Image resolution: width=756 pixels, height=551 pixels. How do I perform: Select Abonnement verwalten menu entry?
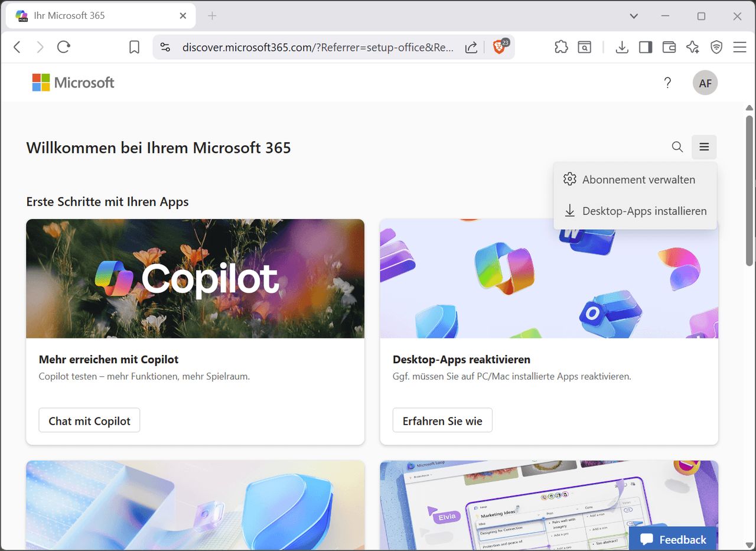click(x=635, y=180)
